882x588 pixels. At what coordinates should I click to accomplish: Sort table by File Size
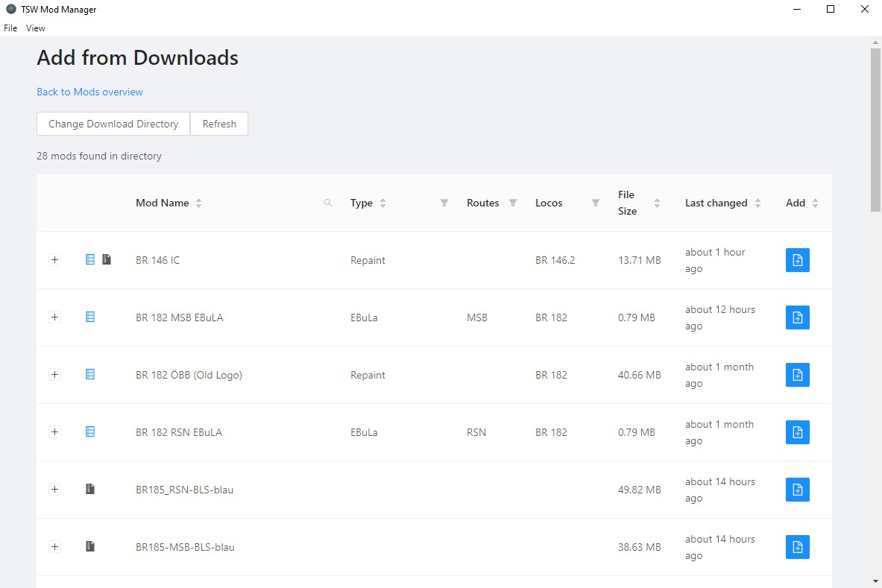(x=657, y=203)
